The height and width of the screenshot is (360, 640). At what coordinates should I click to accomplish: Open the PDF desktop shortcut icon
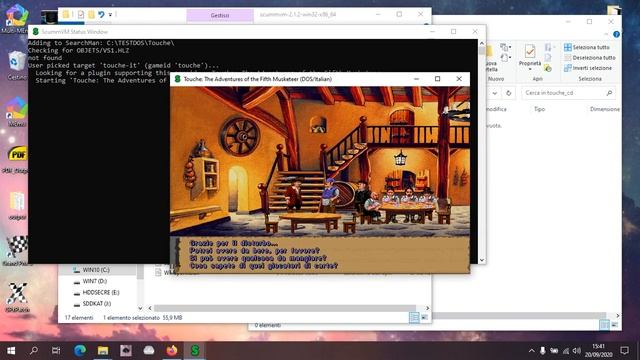[x=17, y=159]
